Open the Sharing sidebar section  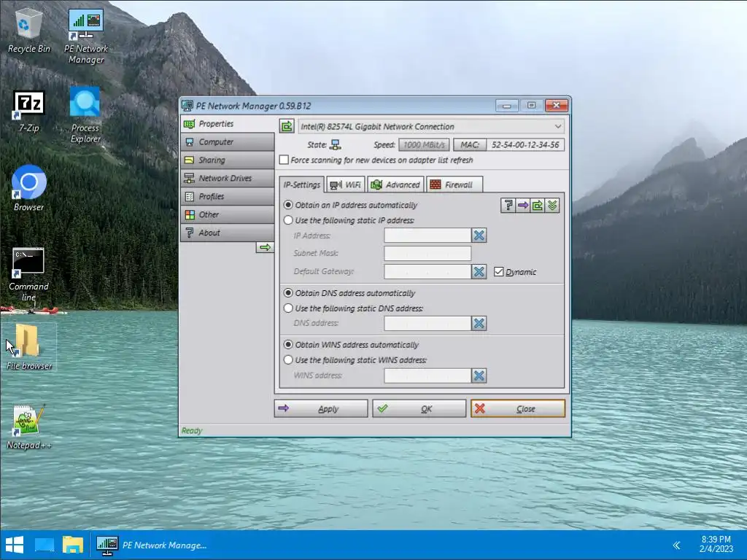[228, 160]
